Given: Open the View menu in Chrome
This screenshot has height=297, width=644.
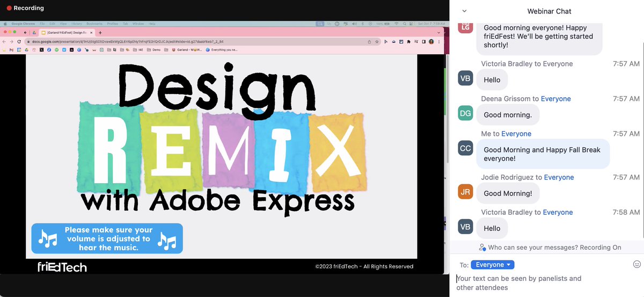Looking at the screenshot, I should tap(63, 24).
